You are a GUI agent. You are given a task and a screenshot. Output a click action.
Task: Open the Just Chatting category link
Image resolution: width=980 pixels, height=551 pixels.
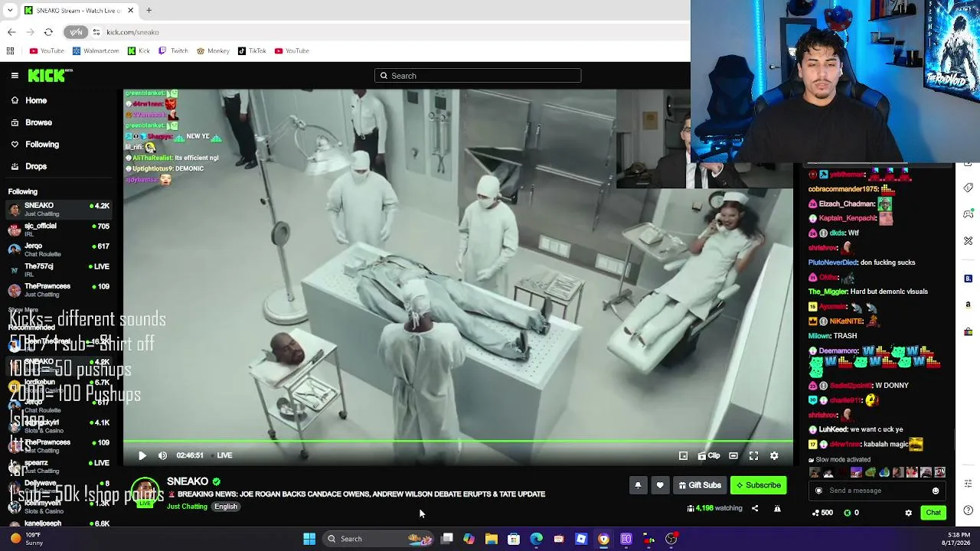click(187, 507)
